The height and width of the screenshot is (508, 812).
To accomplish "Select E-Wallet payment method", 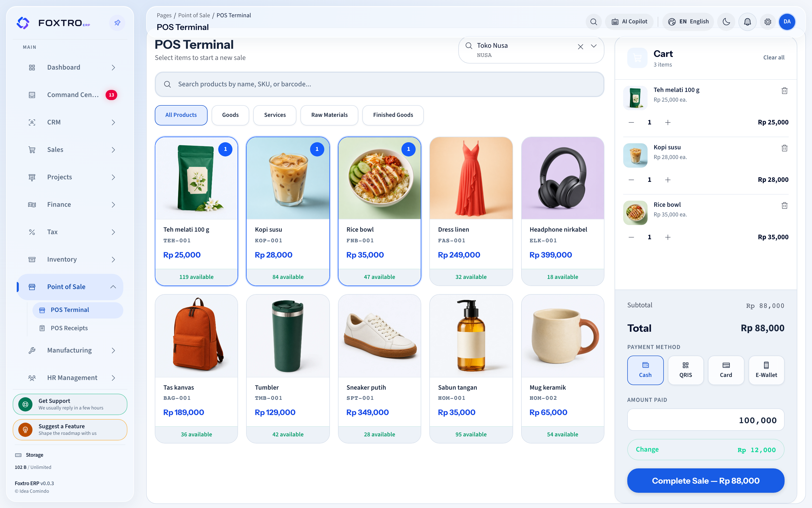I will tap(766, 370).
